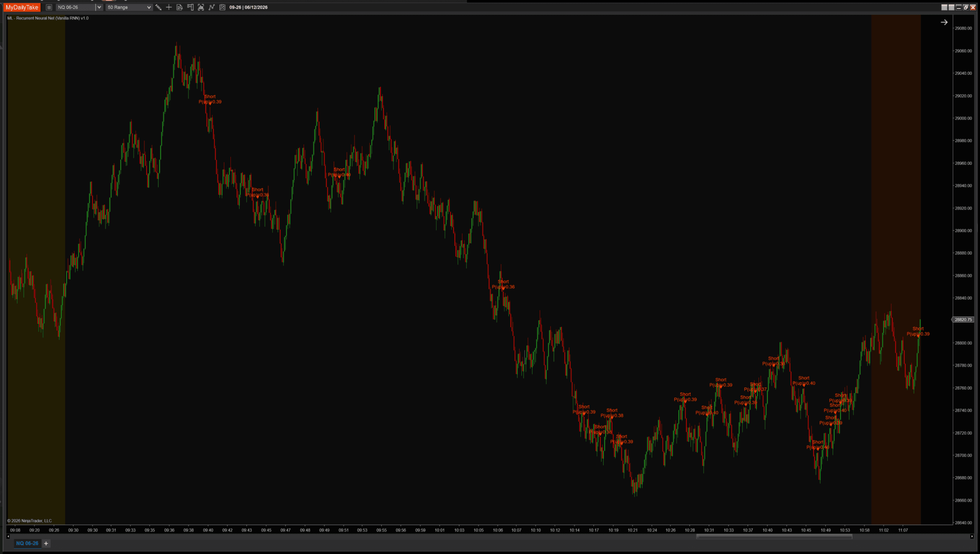Switch to the NQ 06-26 chart tab
This screenshot has width=980, height=554.
click(x=27, y=543)
